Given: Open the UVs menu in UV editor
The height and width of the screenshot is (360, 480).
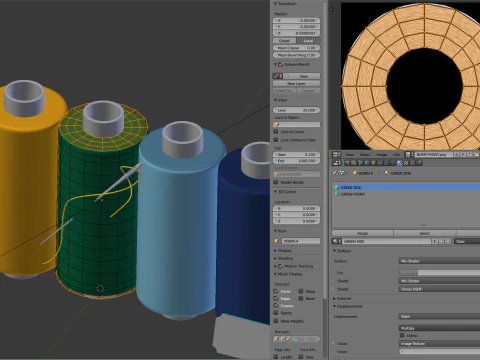Looking at the screenshot, I should [x=396, y=155].
